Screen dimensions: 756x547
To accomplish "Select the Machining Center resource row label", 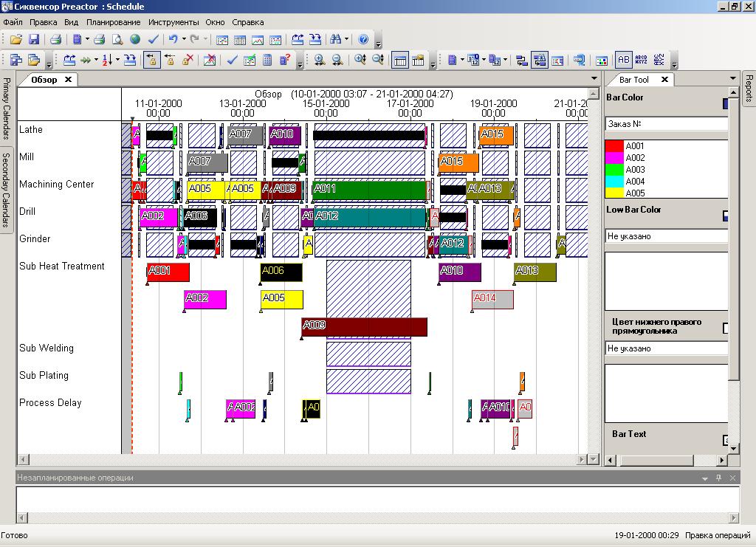I will tap(56, 184).
